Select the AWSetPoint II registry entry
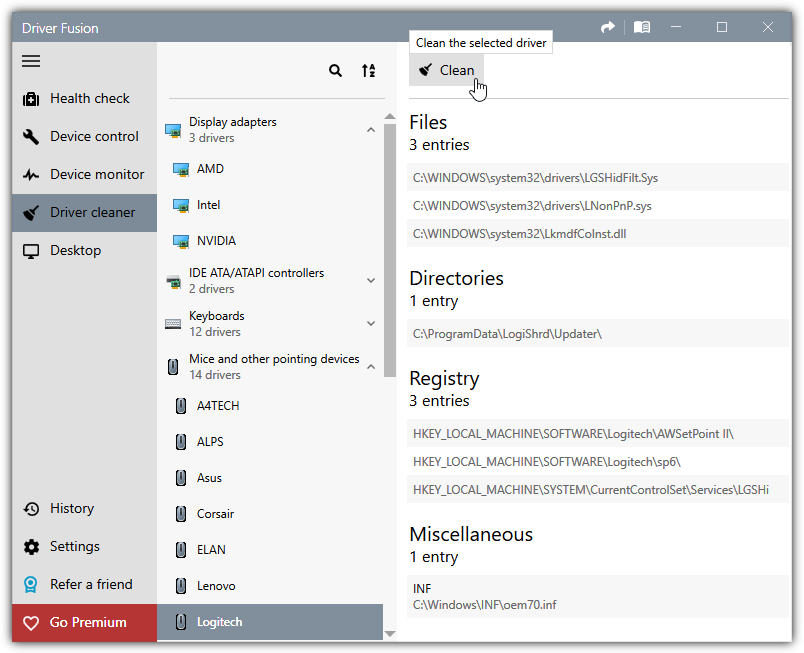Screen dimensions: 804x653 pos(598,434)
